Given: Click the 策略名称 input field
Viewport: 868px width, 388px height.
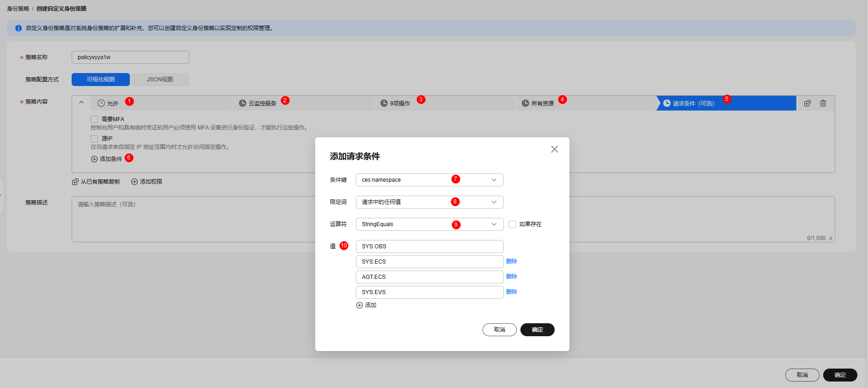Looking at the screenshot, I should (130, 57).
